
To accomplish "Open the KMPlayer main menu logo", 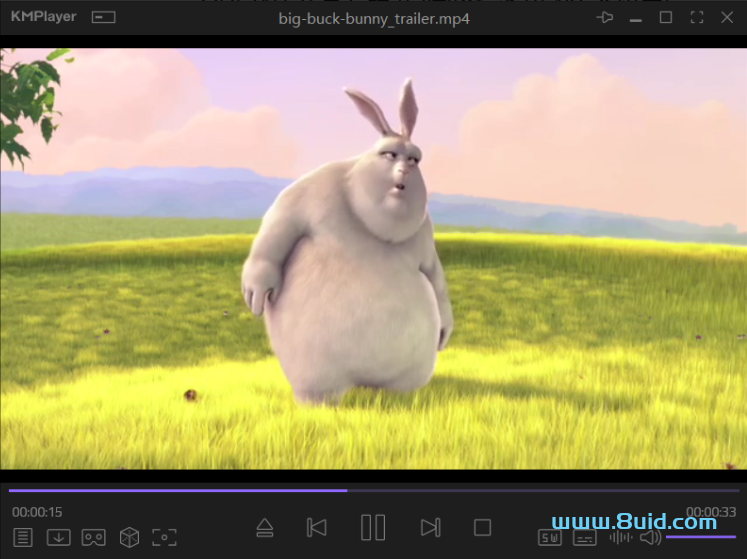I will pyautogui.click(x=43, y=17).
